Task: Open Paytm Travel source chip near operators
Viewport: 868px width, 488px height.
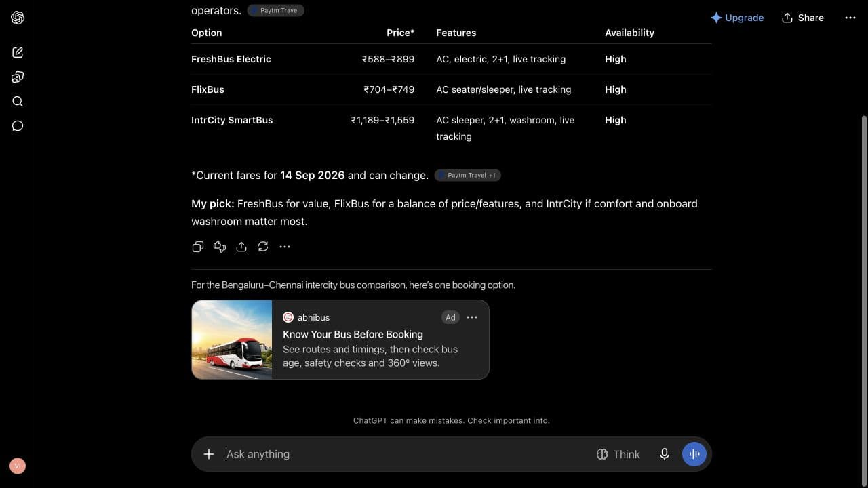Action: [276, 10]
